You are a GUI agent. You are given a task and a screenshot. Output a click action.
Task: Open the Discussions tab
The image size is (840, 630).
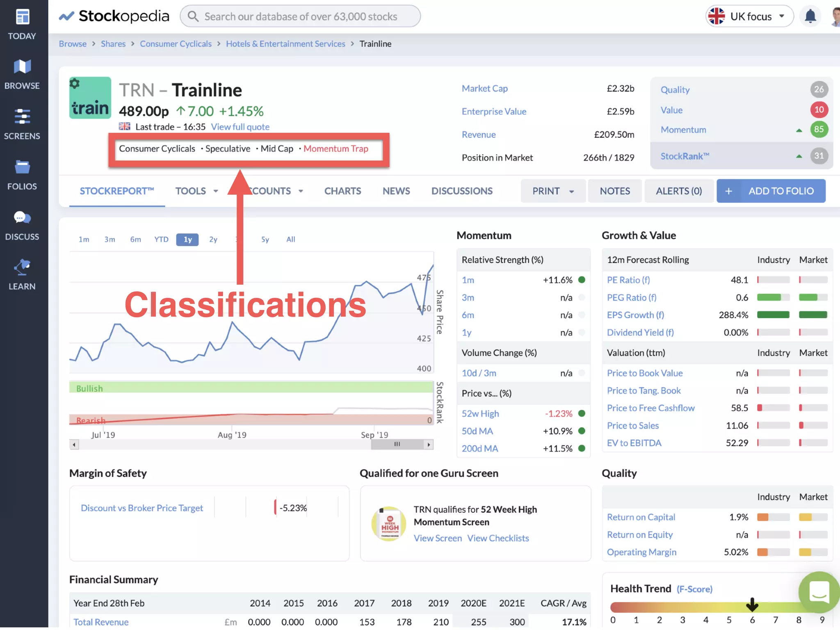pyautogui.click(x=461, y=191)
